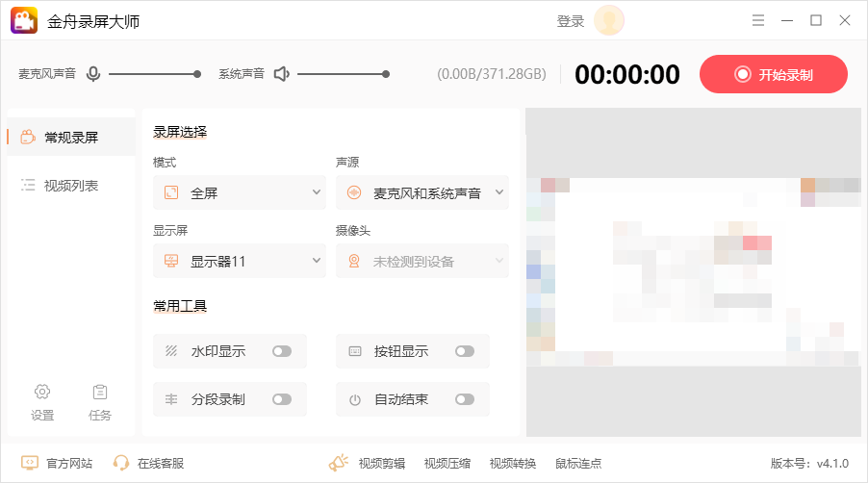Image resolution: width=868 pixels, height=483 pixels.
Task: Enable the 自动结束 switch
Action: (465, 399)
